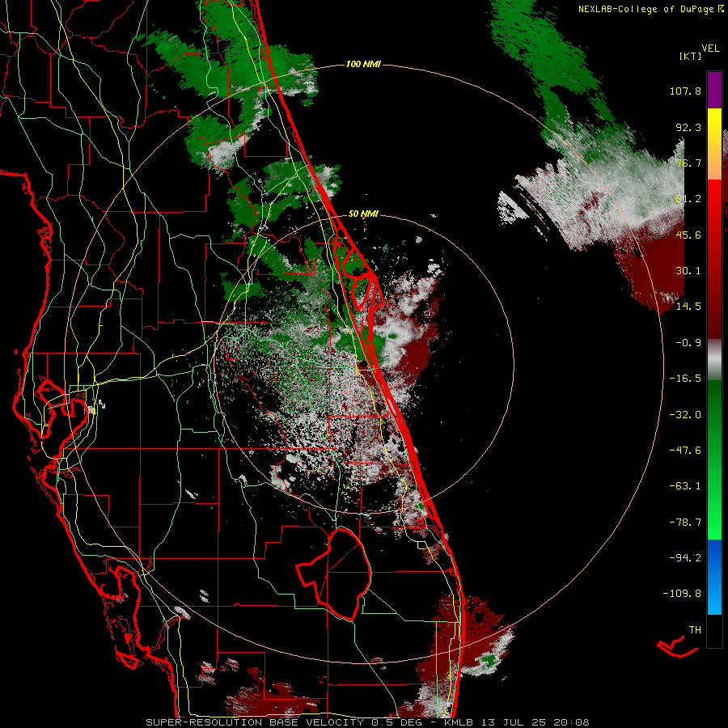Image resolution: width=728 pixels, height=728 pixels.
Task: Click the 107.8 value on velocity scale
Action: [x=685, y=91]
